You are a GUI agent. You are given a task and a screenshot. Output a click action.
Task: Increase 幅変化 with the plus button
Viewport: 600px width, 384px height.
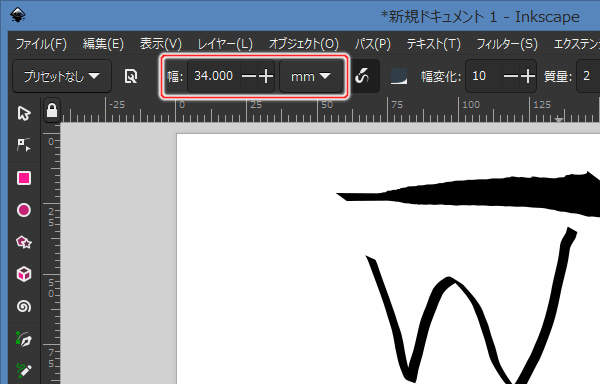click(x=528, y=76)
